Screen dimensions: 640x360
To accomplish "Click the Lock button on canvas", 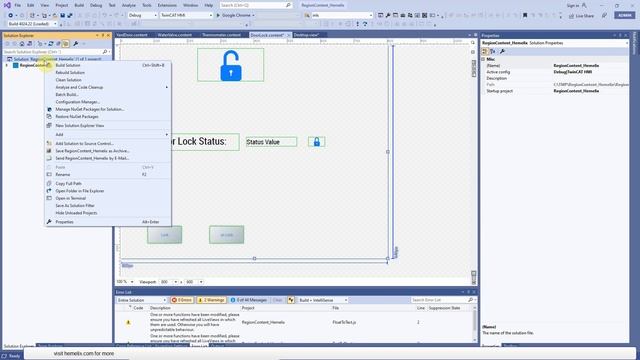I will coord(164,235).
